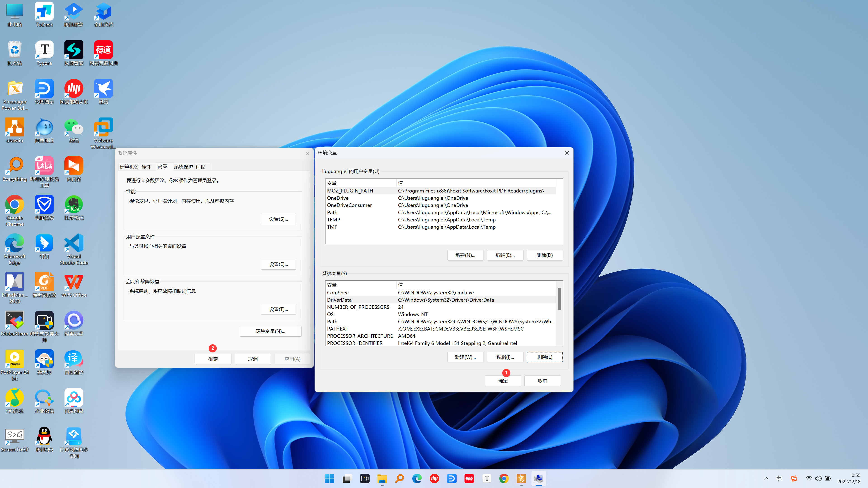Click 删除(L) for system variables
868x488 pixels.
click(545, 357)
